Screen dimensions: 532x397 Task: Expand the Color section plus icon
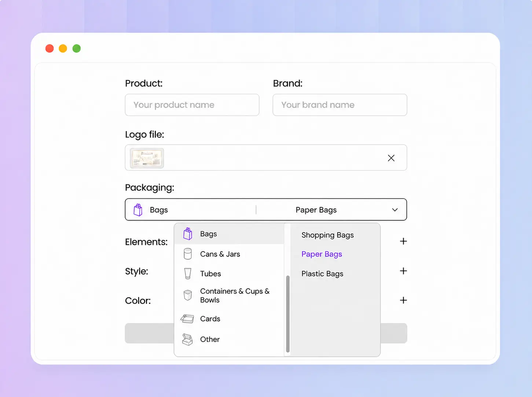point(403,300)
